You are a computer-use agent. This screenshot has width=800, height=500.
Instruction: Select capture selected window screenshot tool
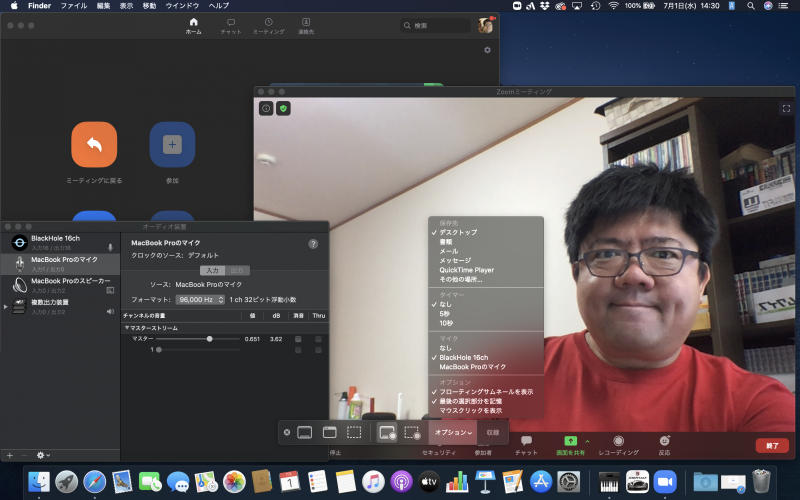tap(330, 433)
